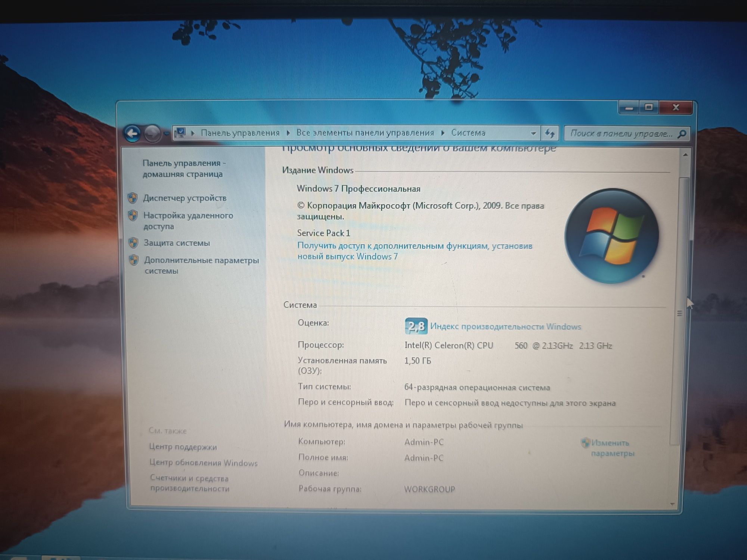This screenshot has height=560, width=747.
Task: Select 'Панель управления' breadcrumb
Action: (x=240, y=133)
